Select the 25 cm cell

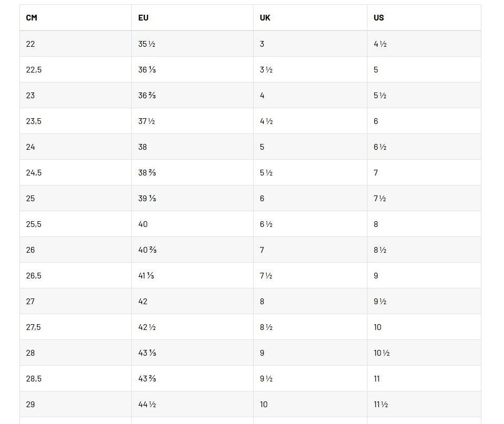[30, 198]
